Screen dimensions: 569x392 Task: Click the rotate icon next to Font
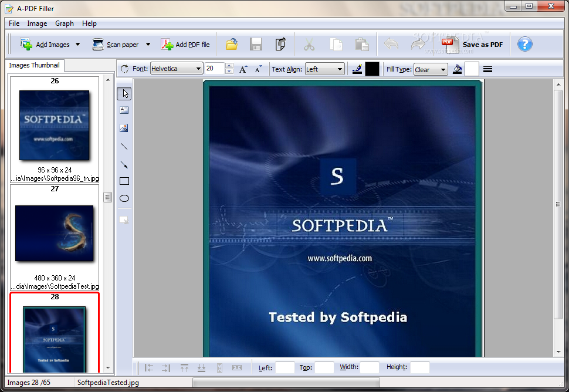coord(124,69)
